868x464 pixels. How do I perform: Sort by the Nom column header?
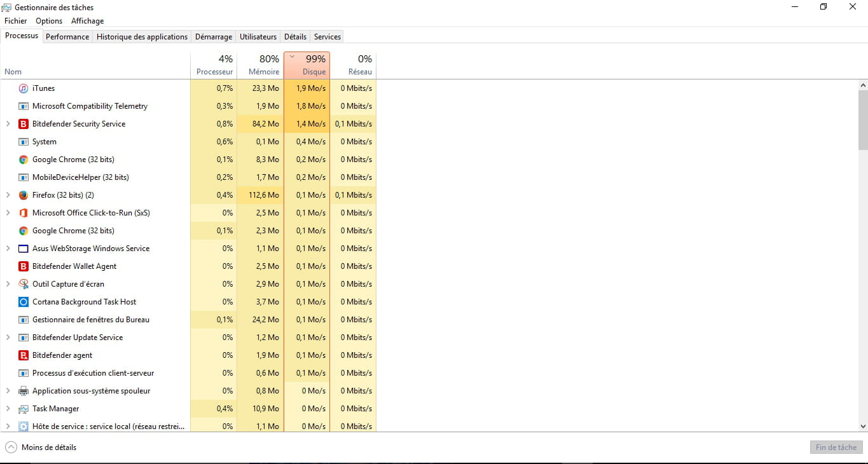pos(95,65)
